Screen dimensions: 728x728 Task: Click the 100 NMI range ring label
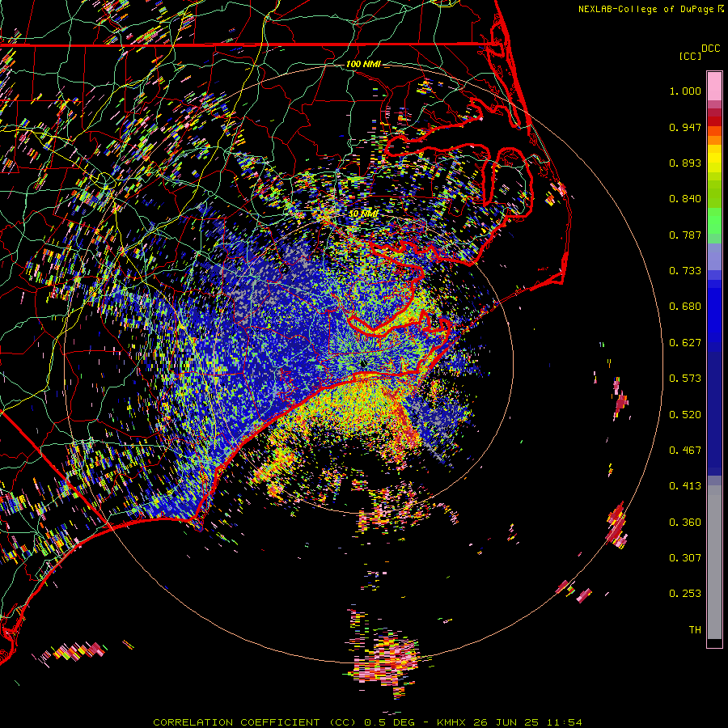[363, 64]
